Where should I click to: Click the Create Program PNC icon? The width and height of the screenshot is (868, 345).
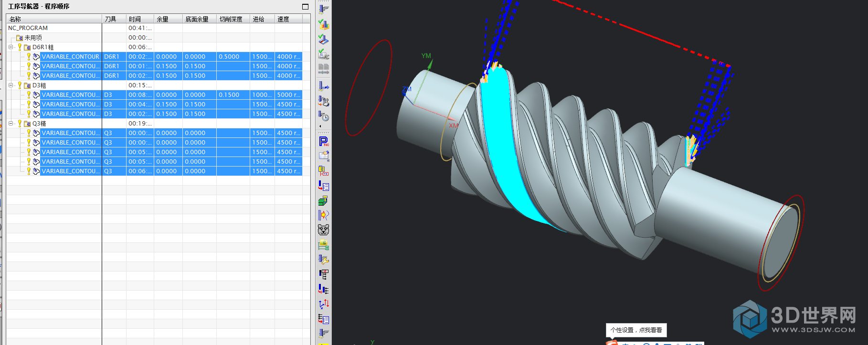click(324, 141)
